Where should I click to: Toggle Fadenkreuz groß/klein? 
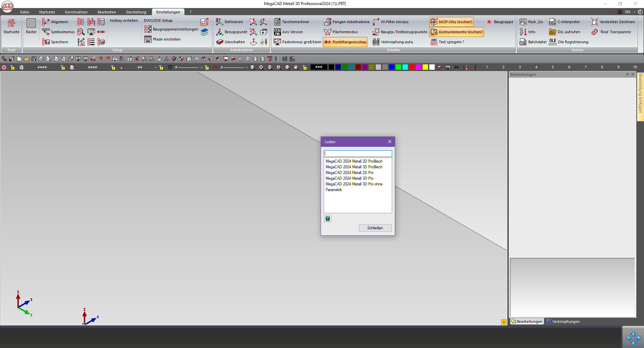(x=298, y=42)
